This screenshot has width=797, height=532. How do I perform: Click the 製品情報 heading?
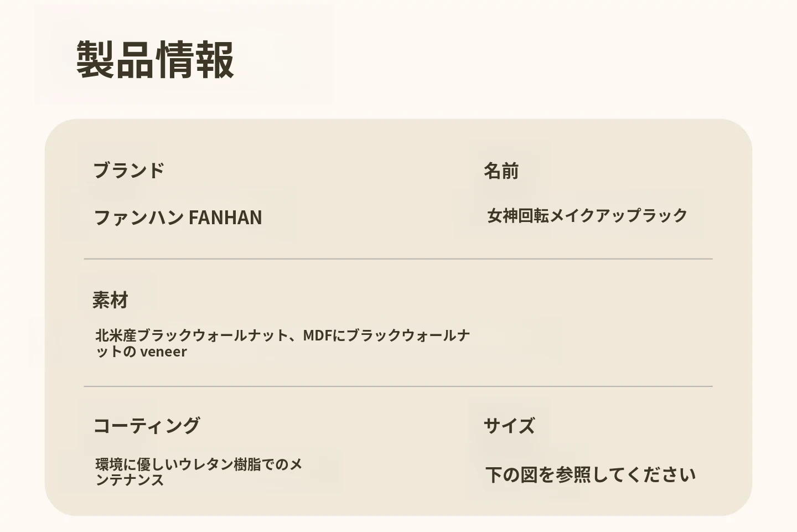tap(155, 59)
